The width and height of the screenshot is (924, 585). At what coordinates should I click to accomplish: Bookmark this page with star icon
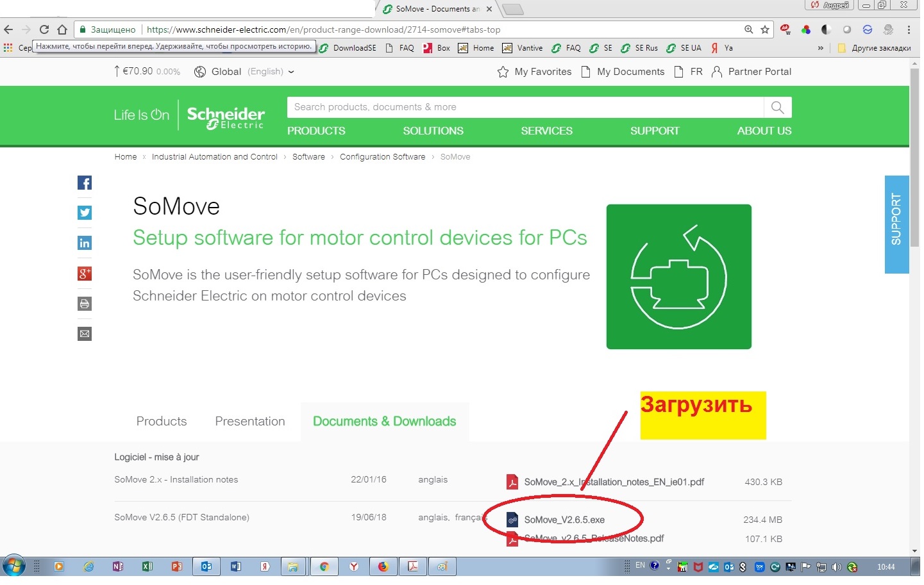(x=765, y=29)
